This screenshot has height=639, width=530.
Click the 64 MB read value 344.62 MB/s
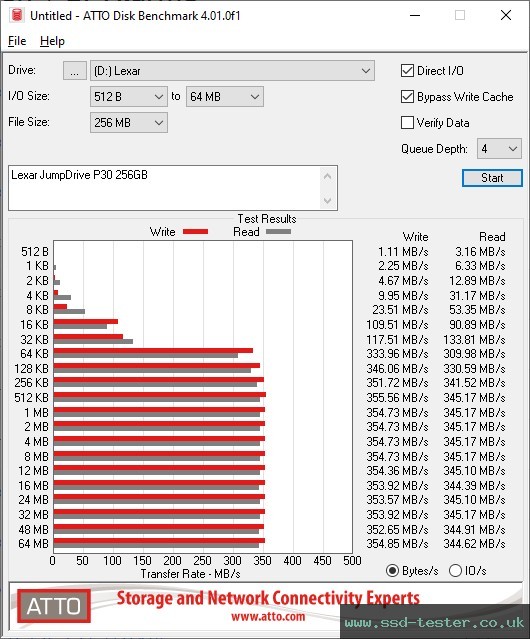click(x=474, y=544)
